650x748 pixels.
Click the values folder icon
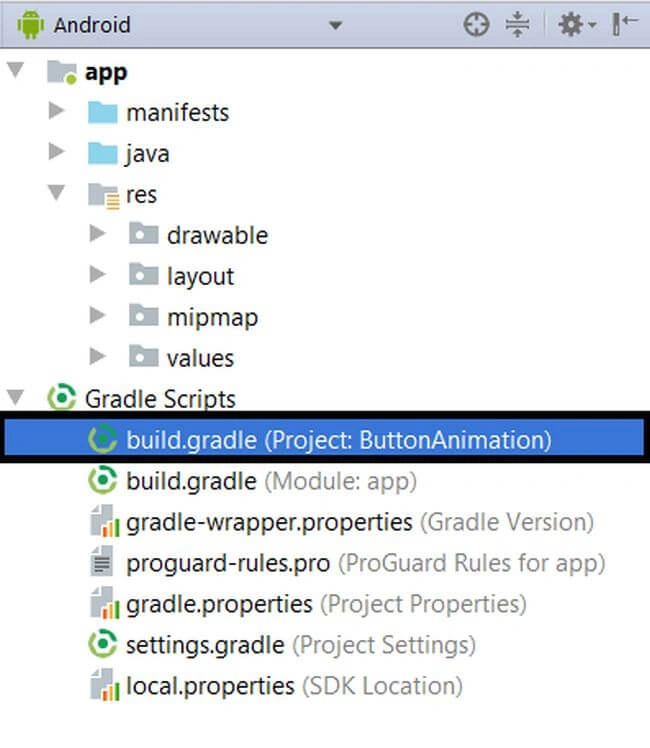tap(144, 356)
